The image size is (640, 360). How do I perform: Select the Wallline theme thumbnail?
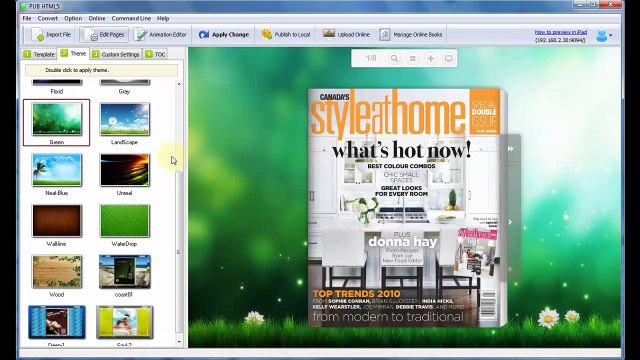click(57, 221)
